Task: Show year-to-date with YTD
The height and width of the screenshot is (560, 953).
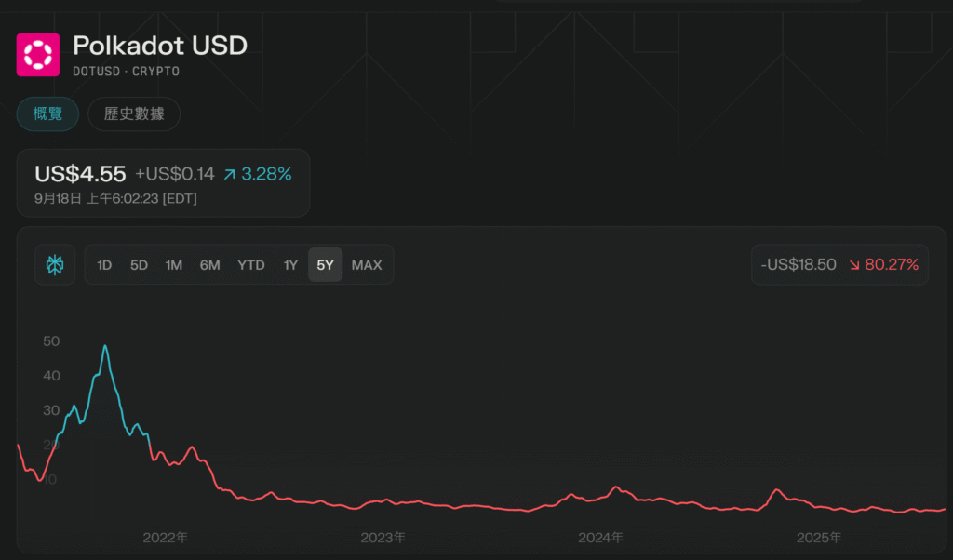Action: point(250,265)
